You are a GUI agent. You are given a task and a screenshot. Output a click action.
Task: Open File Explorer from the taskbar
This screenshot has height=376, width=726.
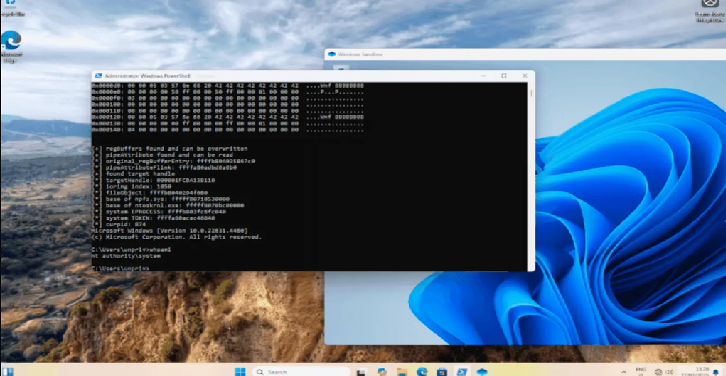pyautogui.click(x=402, y=371)
